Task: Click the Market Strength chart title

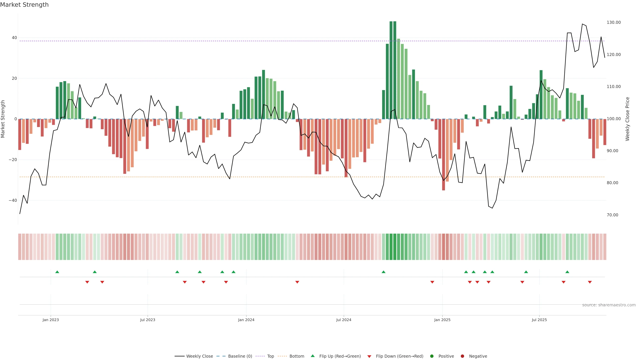Action: [24, 5]
